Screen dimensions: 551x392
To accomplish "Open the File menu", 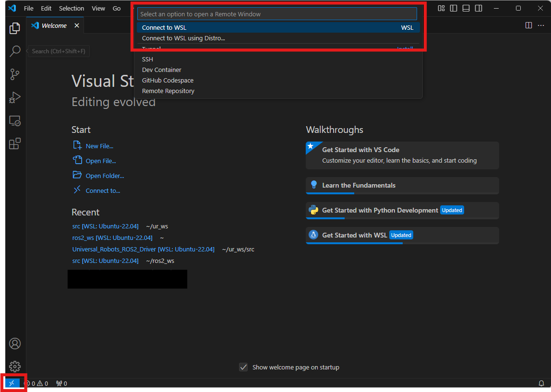I will click(x=28, y=9).
